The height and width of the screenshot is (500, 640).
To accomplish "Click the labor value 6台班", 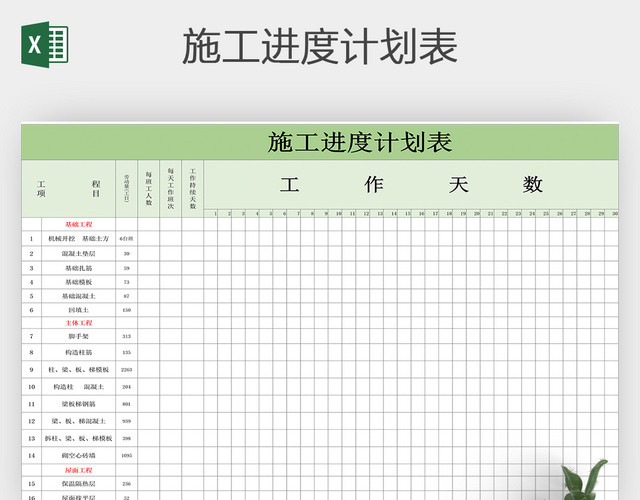I will coord(127,239).
